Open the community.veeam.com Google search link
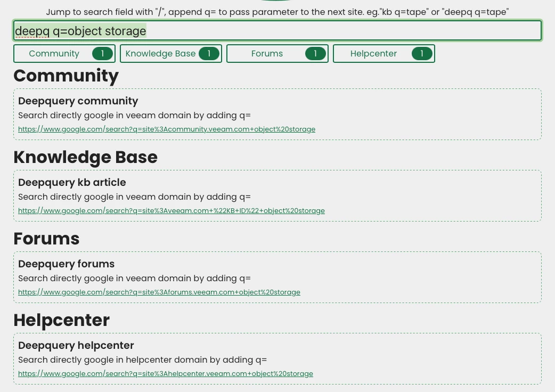Screen dimensions: 555x392 click(x=167, y=129)
